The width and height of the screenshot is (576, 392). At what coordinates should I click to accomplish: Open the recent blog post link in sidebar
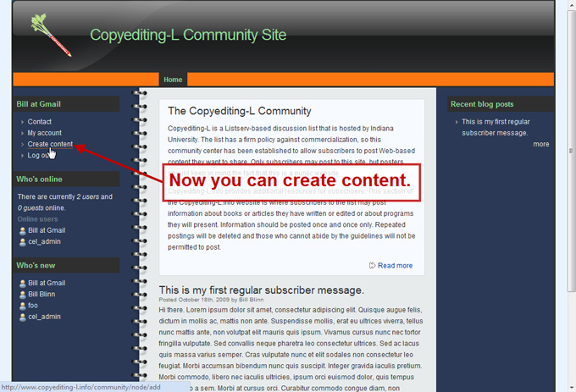pos(496,127)
